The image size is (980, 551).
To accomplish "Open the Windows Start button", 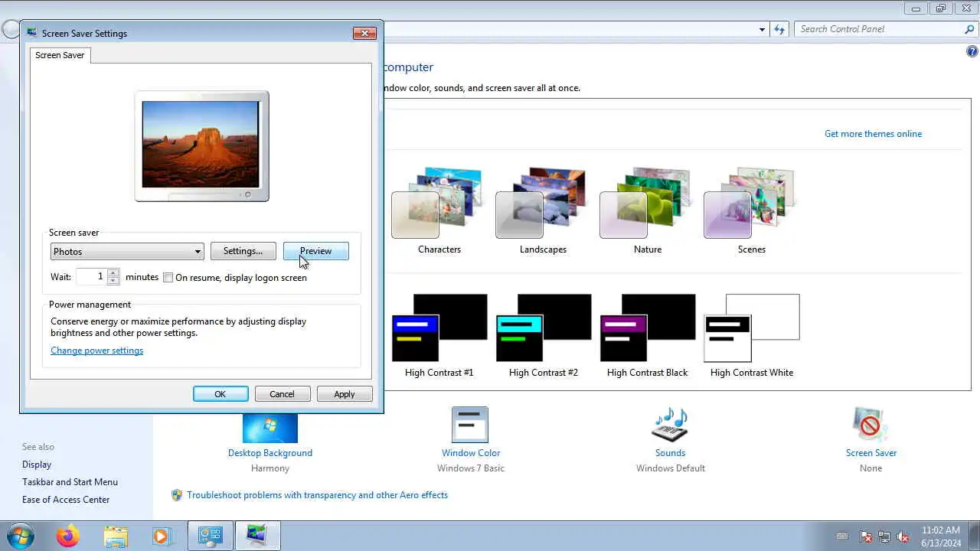I will [20, 535].
